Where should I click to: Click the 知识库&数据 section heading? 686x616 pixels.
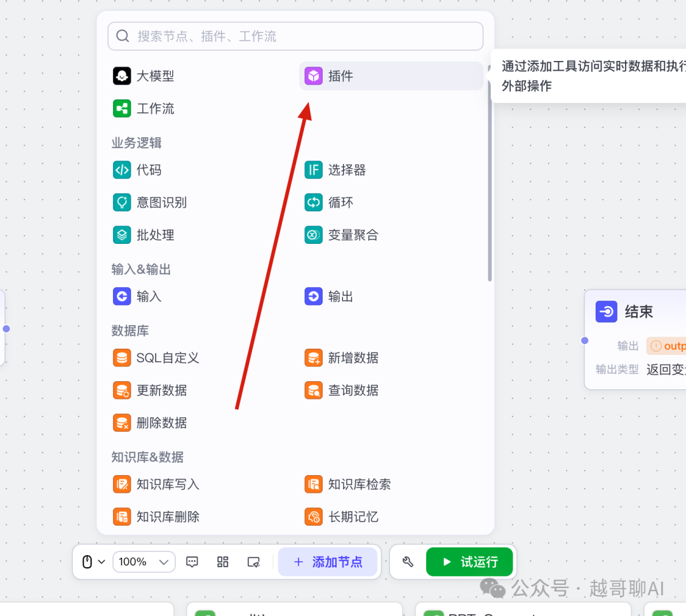pyautogui.click(x=147, y=457)
